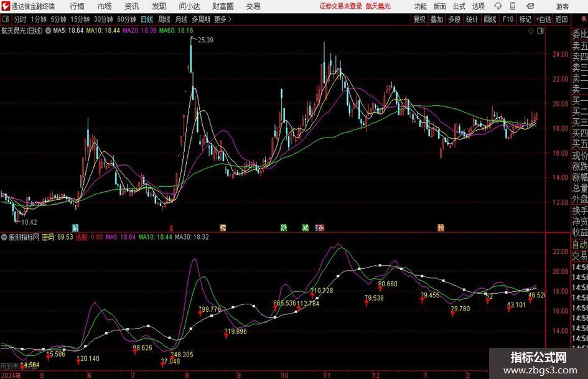Click the 减 event marker
The height and width of the screenshot is (379, 588).
(x=306, y=227)
